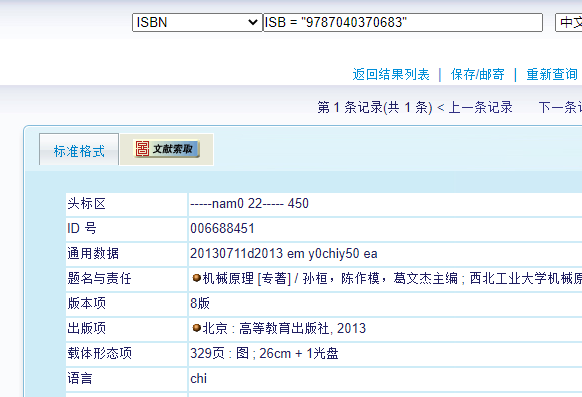Click the 头标区 row label
The height and width of the screenshot is (397, 582).
click(86, 204)
